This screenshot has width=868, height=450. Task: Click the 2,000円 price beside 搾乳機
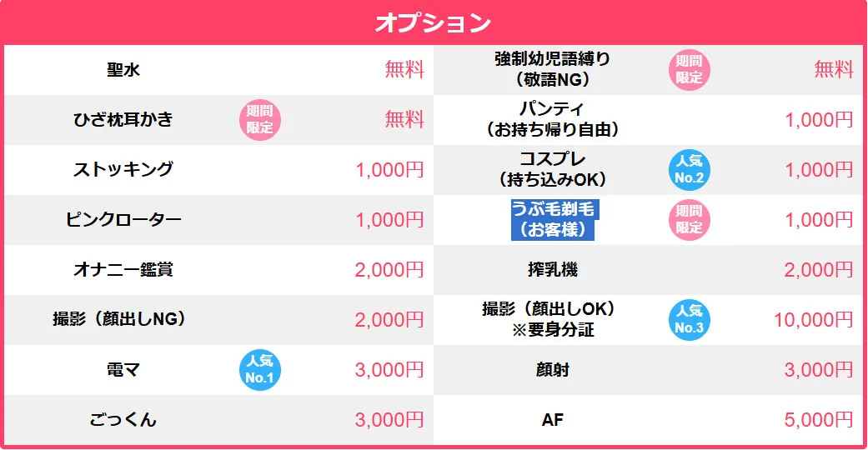(x=818, y=269)
